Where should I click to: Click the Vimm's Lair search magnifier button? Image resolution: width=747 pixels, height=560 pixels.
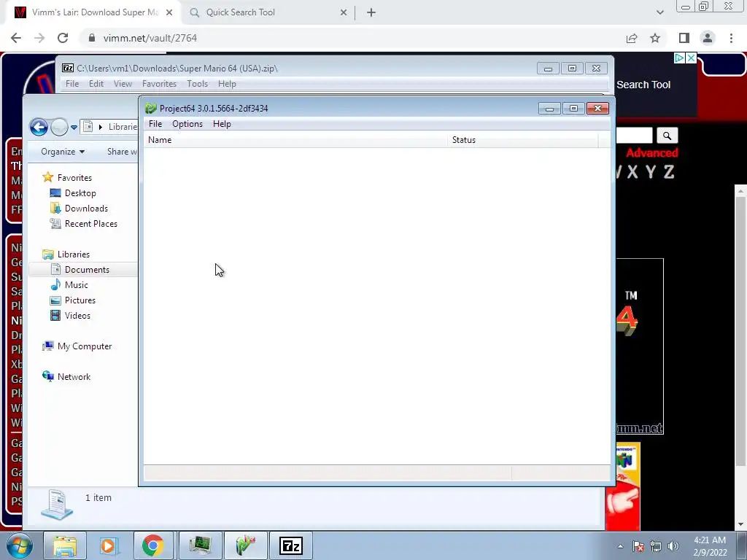pos(667,136)
